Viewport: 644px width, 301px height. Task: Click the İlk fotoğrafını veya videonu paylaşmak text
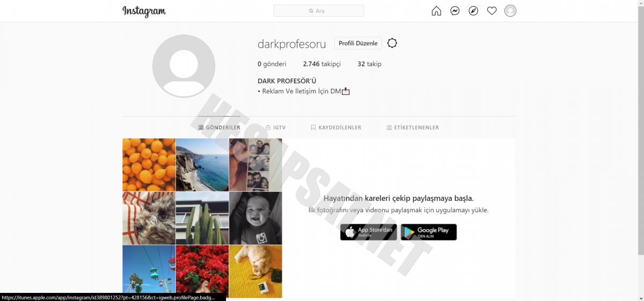(399, 210)
